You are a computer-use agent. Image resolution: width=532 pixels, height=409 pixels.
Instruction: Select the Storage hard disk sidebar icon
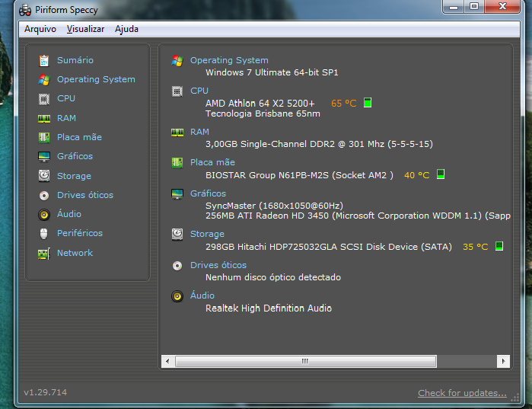[x=43, y=176]
